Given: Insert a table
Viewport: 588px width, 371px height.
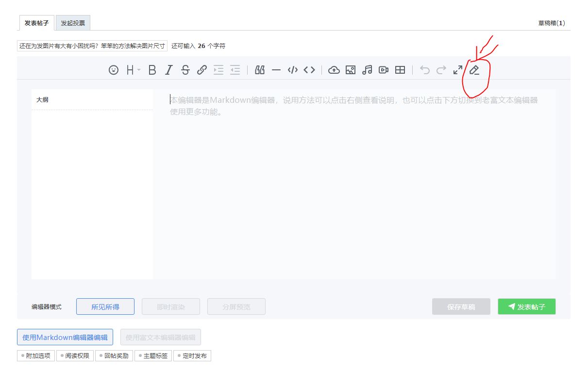Looking at the screenshot, I should click(400, 70).
